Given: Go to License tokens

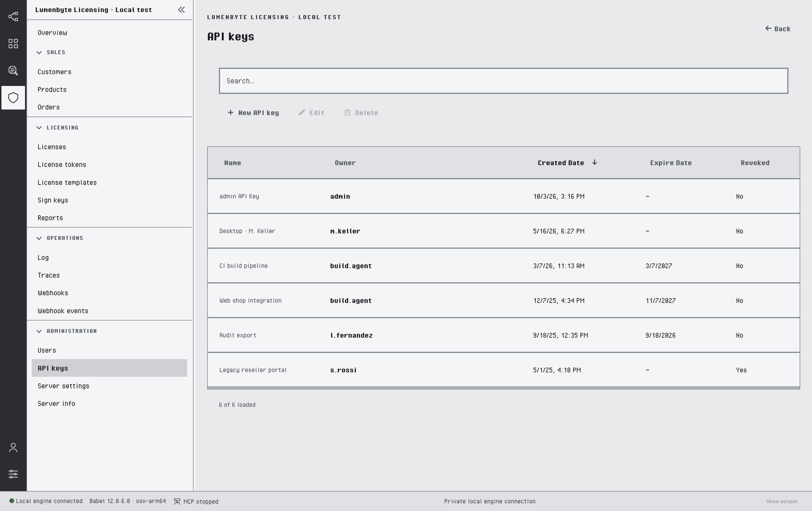Looking at the screenshot, I should [62, 165].
